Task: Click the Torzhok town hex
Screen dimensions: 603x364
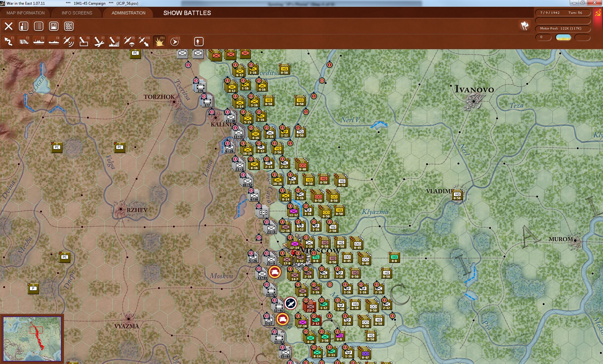Action: click(174, 102)
